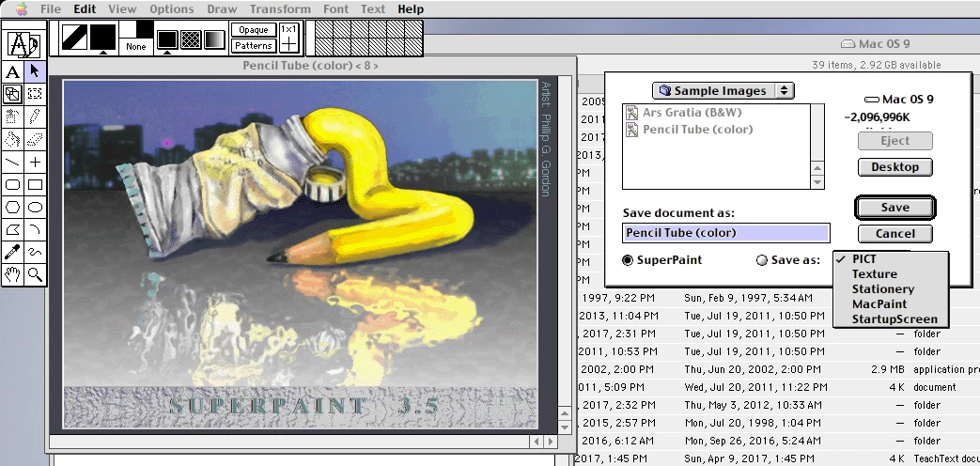Select the Multigon (hexagon) tool

[x=12, y=207]
